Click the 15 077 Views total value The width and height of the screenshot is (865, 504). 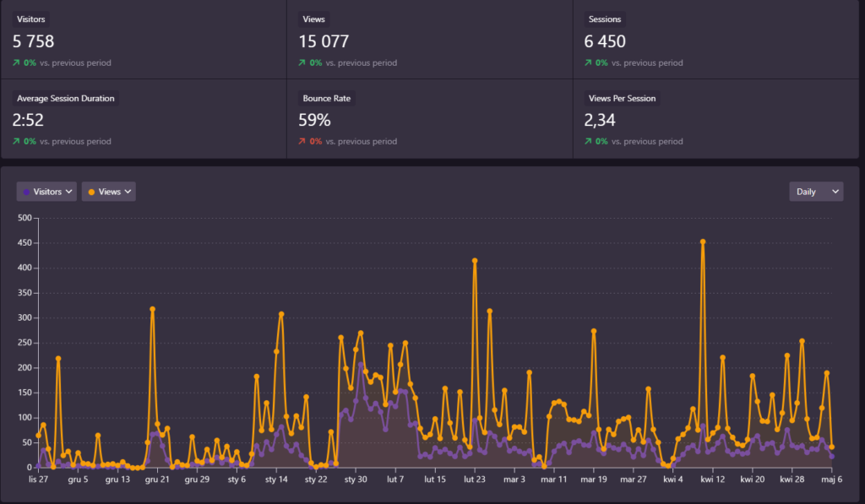pyautogui.click(x=324, y=41)
